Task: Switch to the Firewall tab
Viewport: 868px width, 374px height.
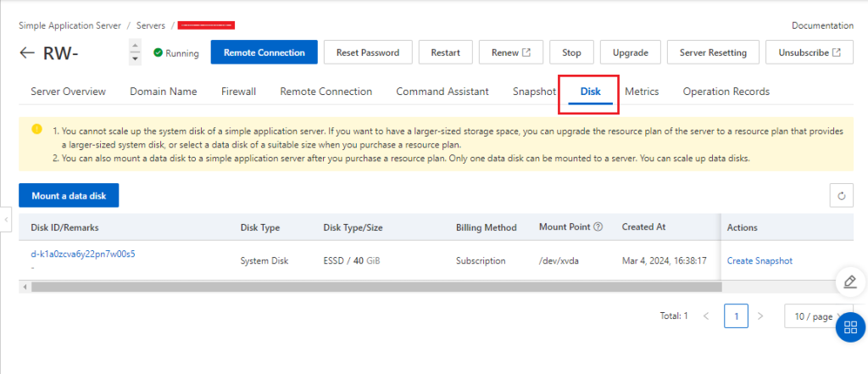Action: 238,92
